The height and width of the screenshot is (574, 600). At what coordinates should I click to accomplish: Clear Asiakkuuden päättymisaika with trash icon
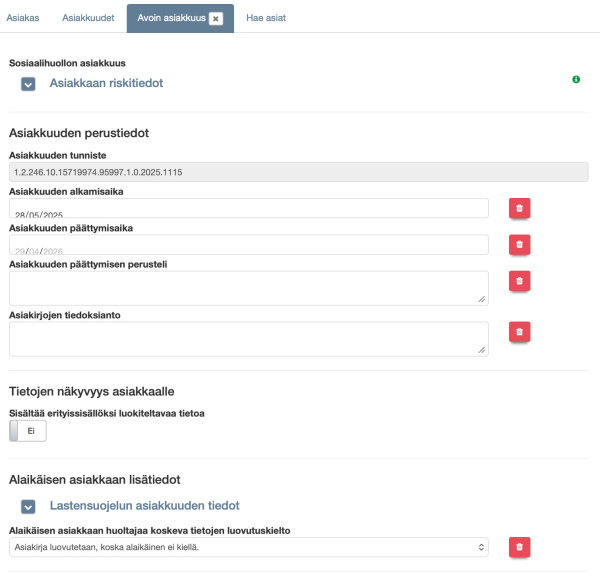point(519,245)
